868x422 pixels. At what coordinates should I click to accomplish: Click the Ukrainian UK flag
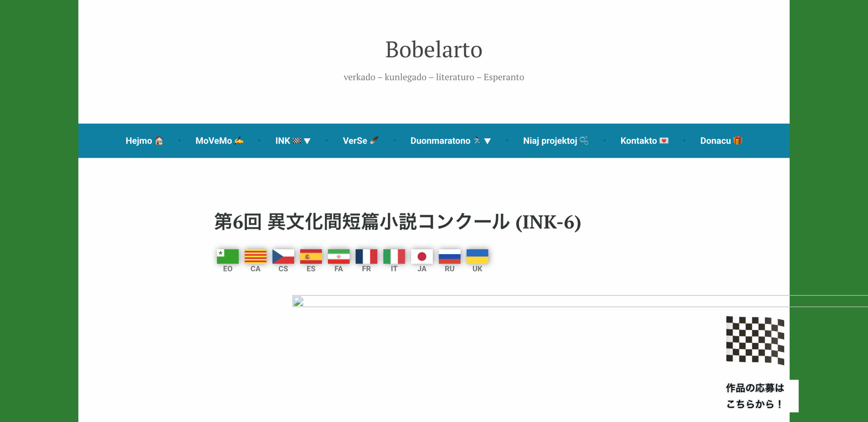(477, 256)
